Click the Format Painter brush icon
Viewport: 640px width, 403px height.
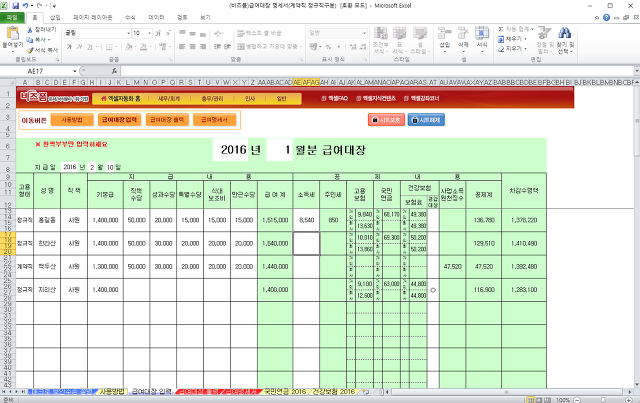click(29, 50)
